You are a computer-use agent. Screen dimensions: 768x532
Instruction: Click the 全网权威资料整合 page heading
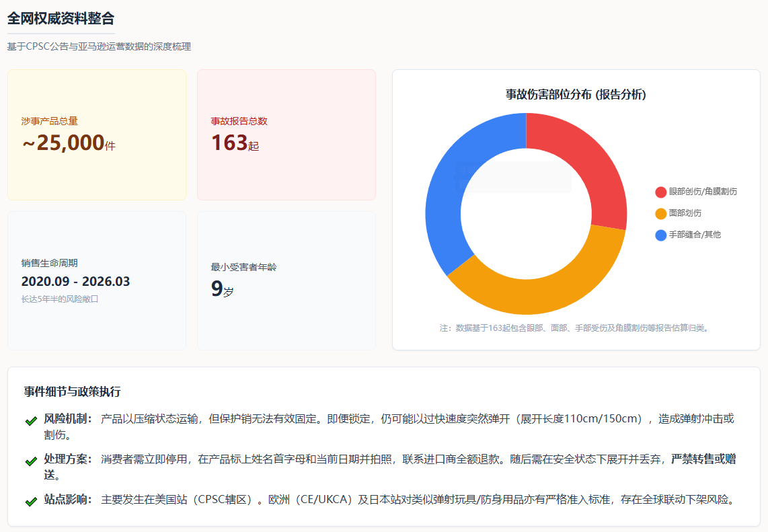[x=61, y=18]
